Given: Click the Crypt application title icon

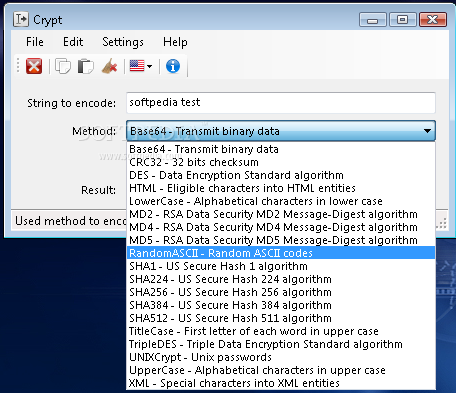Looking at the screenshot, I should [x=21, y=19].
